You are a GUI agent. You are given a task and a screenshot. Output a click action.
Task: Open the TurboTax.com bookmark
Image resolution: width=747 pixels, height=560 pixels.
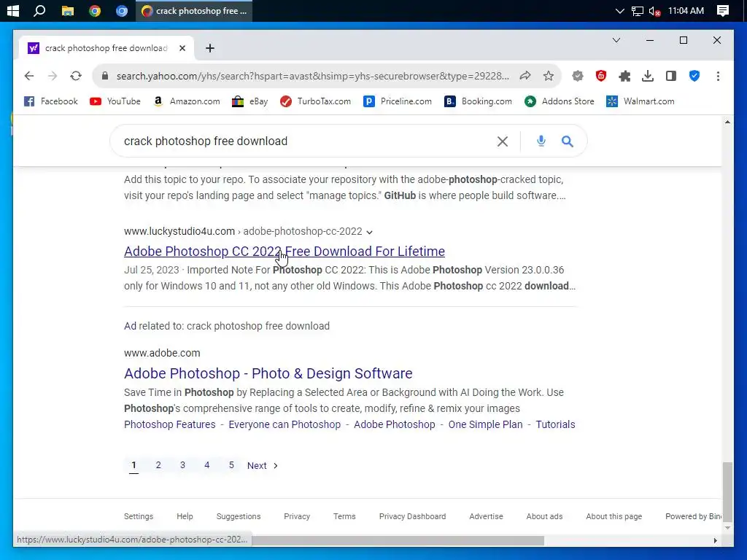pyautogui.click(x=315, y=101)
